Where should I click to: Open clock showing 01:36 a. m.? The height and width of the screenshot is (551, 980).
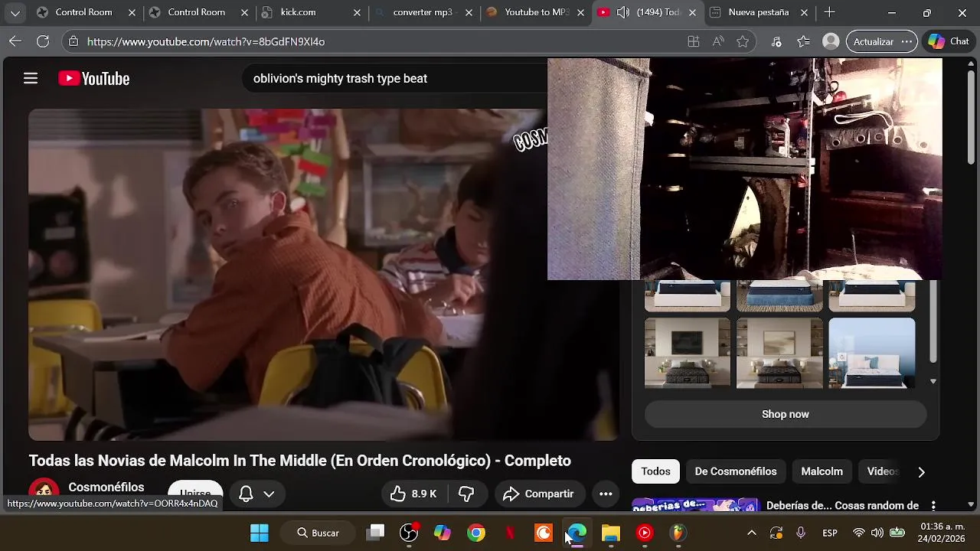pos(942,533)
